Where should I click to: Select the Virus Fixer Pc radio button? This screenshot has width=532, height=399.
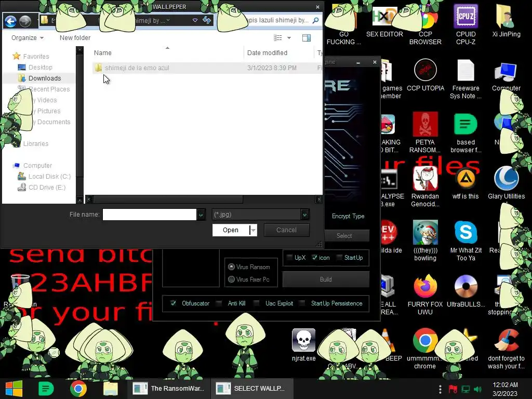[231, 279]
